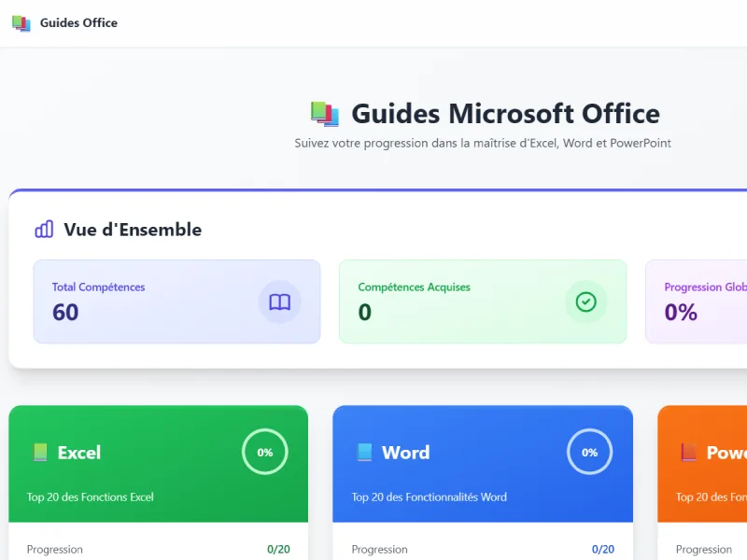Select the Progression Globale stat card
747x560 pixels.
pyautogui.click(x=696, y=301)
